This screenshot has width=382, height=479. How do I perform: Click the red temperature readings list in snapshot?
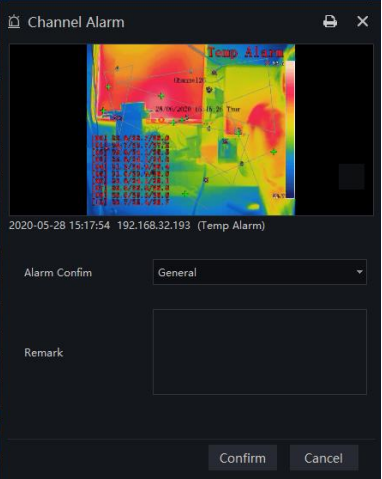pos(131,170)
